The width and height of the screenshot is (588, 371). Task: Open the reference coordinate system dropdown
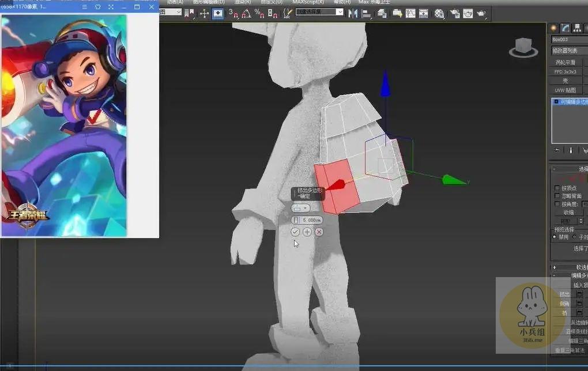click(171, 12)
